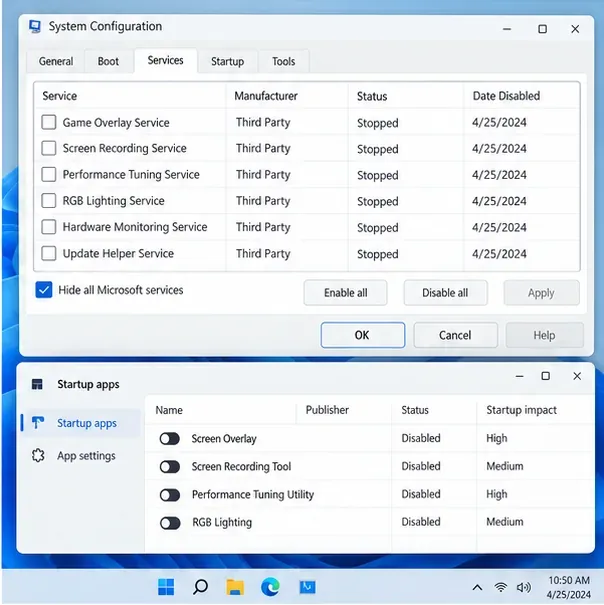Maximize the System Configuration window
The height and width of the screenshot is (605, 604).
pyautogui.click(x=542, y=29)
